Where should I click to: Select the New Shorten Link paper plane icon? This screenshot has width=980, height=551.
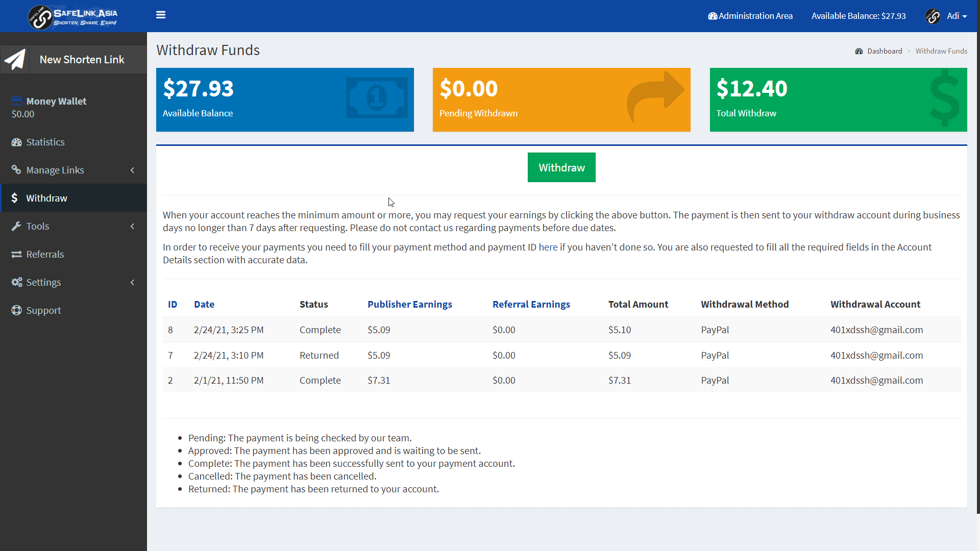coord(15,59)
